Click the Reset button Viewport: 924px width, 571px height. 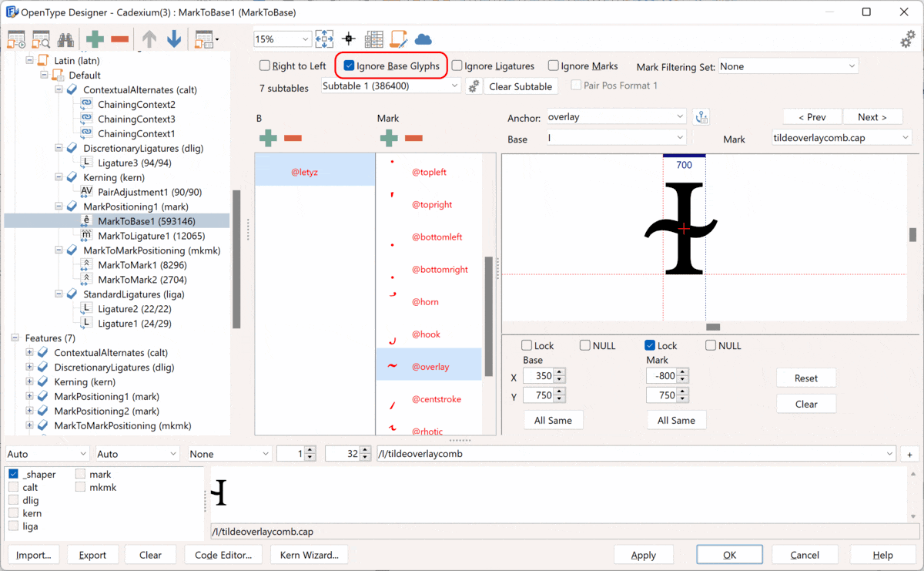(x=806, y=378)
